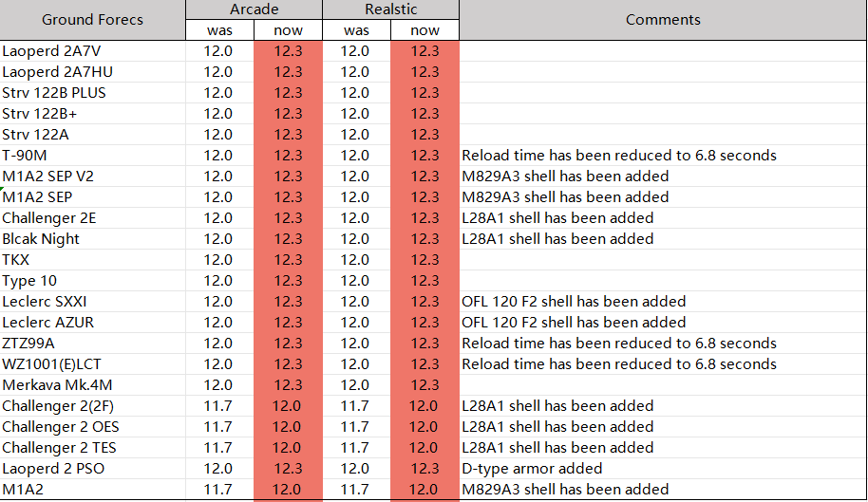Select the Comments header cell
868x502 pixels.
point(663,20)
